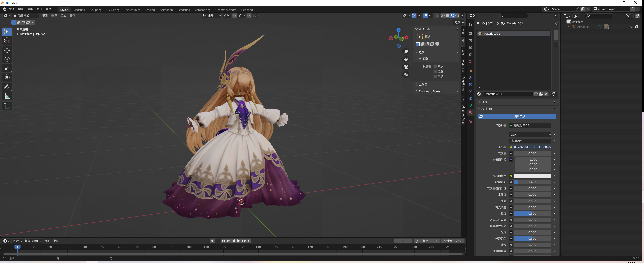Click the camera view icon in viewport navigation gizmos
Viewport: 644px width, 263px height.
[406, 67]
